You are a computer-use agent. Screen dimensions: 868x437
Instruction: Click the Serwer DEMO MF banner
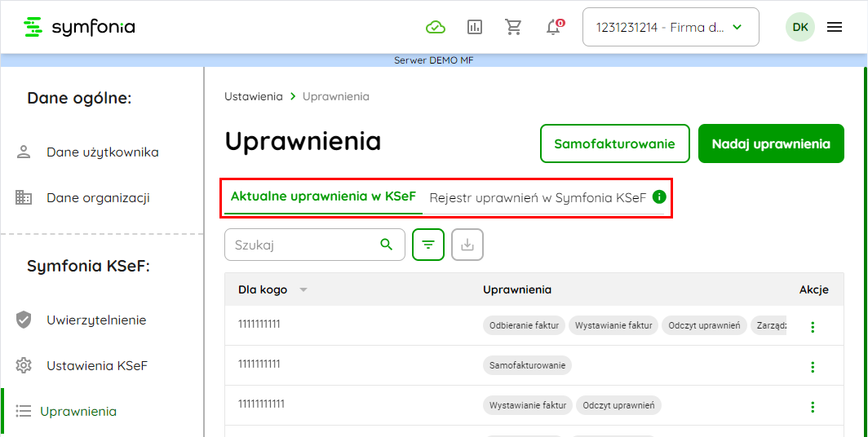click(x=433, y=60)
